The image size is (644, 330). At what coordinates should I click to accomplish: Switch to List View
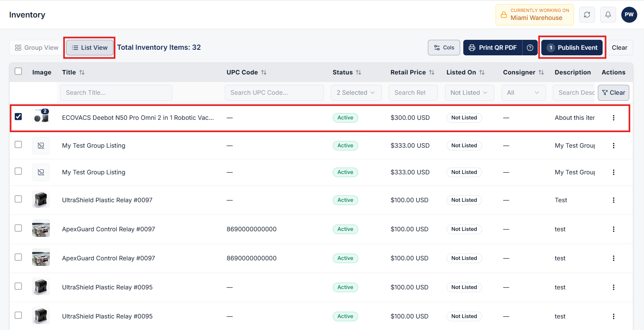coord(90,48)
